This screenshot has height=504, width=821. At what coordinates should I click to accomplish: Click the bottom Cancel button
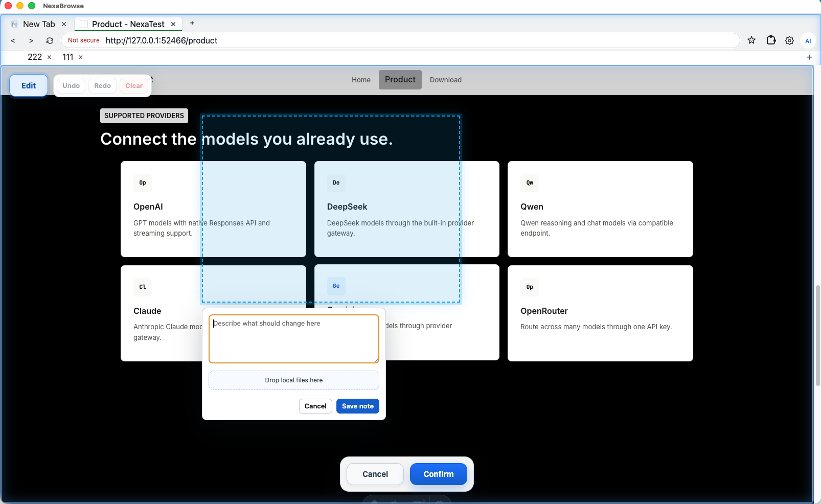(x=375, y=474)
